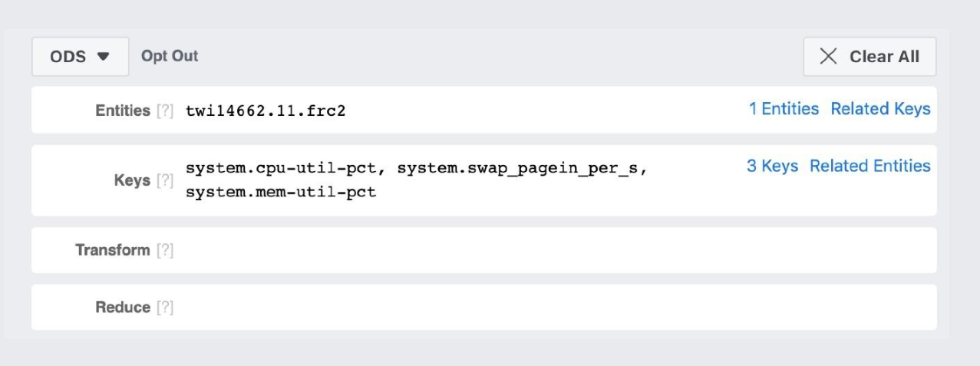Open the 1 Entities link
Image resolution: width=980 pixels, height=366 pixels.
(784, 109)
